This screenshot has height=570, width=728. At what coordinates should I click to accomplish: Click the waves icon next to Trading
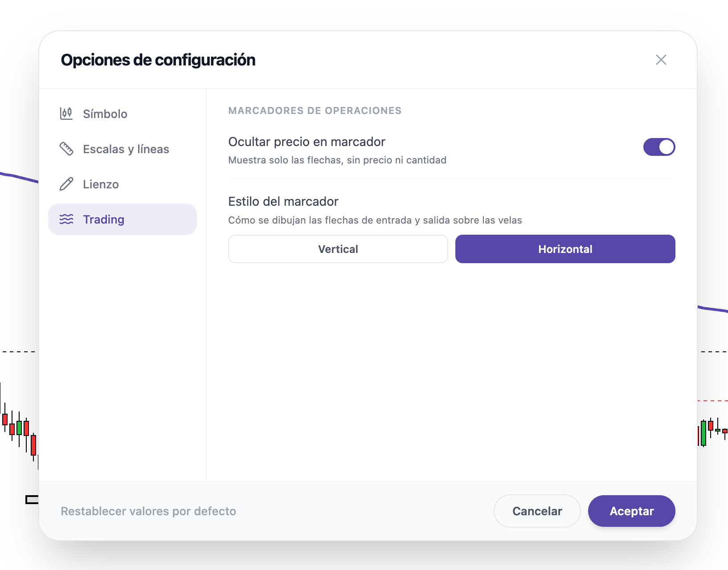coord(66,219)
